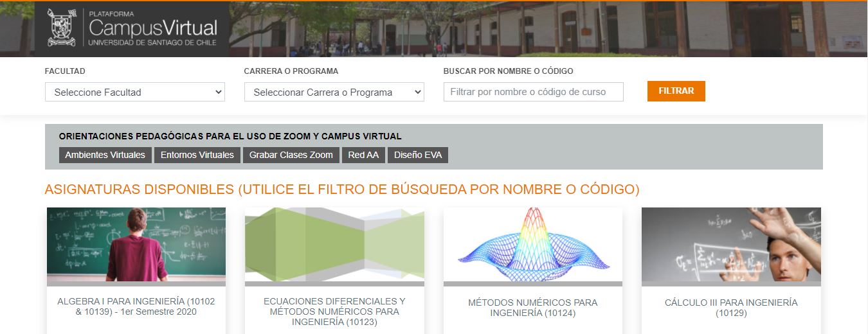Open the Diseño EVA resource
Image resolution: width=868 pixels, height=334 pixels.
tap(417, 155)
